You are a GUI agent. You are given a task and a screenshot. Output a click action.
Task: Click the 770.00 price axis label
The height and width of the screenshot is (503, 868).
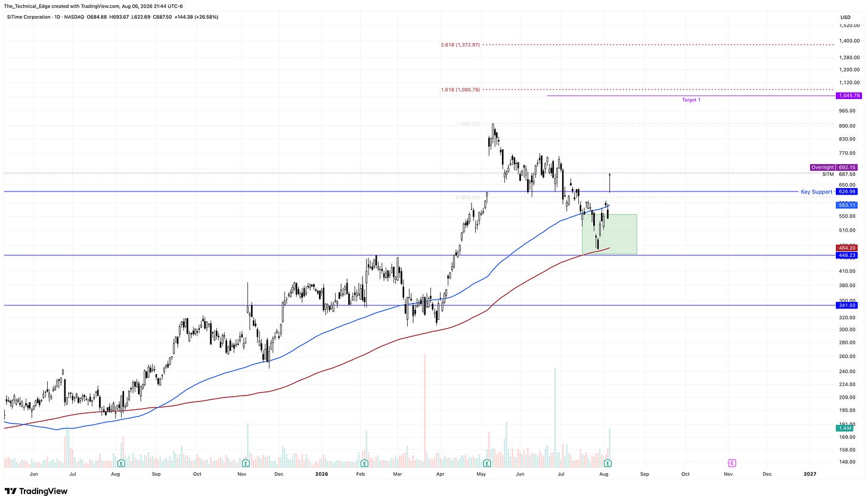847,153
